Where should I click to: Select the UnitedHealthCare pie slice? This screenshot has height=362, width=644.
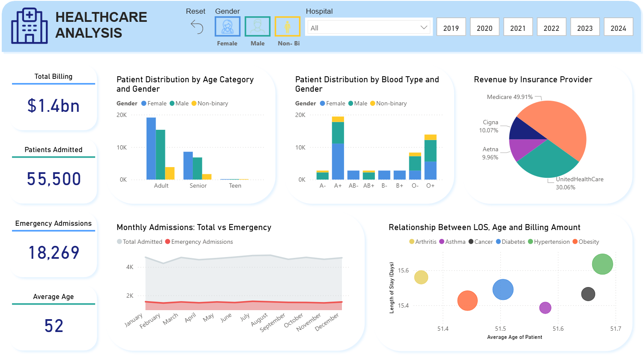click(546, 161)
